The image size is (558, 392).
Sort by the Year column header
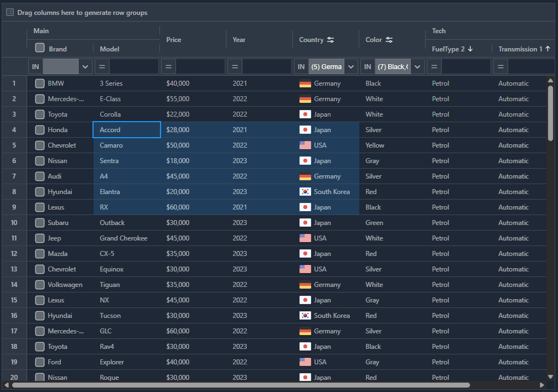click(x=239, y=40)
